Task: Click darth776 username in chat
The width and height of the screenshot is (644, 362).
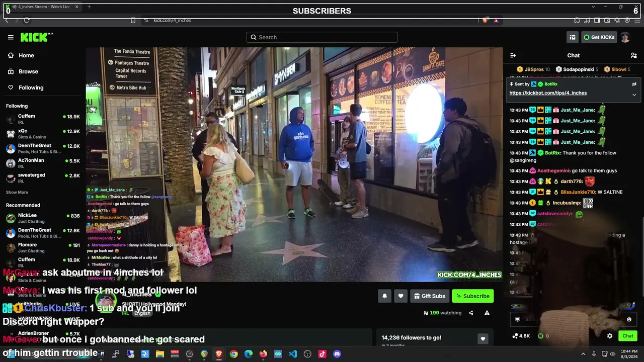Action: tap(572, 182)
